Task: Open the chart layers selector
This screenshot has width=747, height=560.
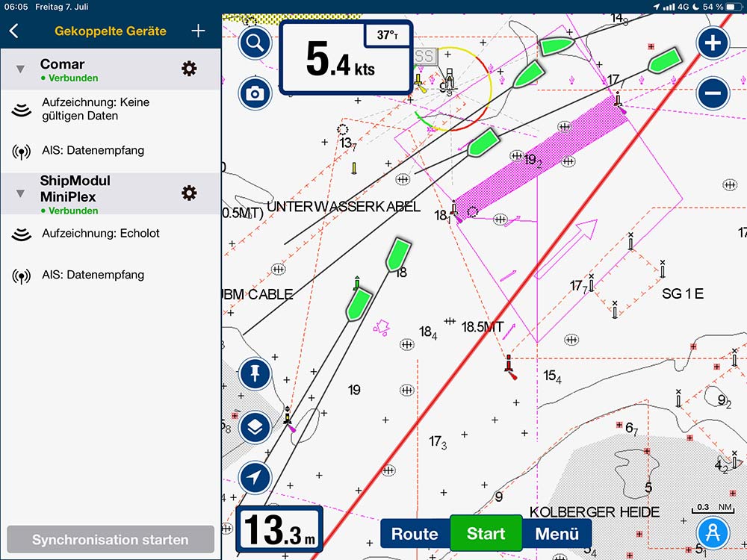Action: tap(255, 427)
